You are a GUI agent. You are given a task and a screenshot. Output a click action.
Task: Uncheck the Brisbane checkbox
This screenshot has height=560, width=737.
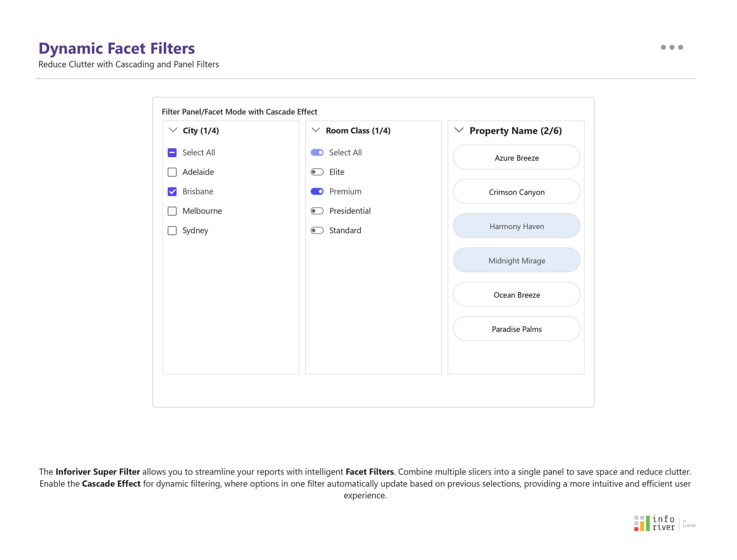[x=172, y=191]
